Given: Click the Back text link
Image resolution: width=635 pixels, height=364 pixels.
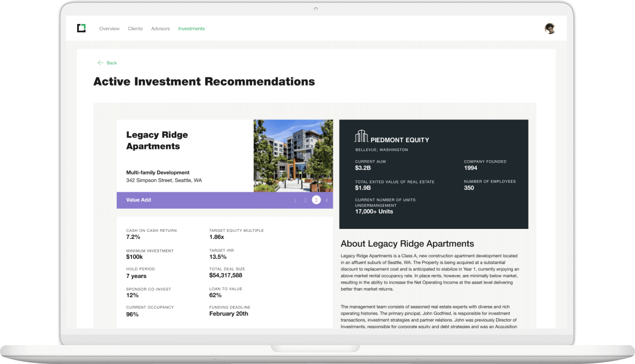Looking at the screenshot, I should tap(112, 63).
